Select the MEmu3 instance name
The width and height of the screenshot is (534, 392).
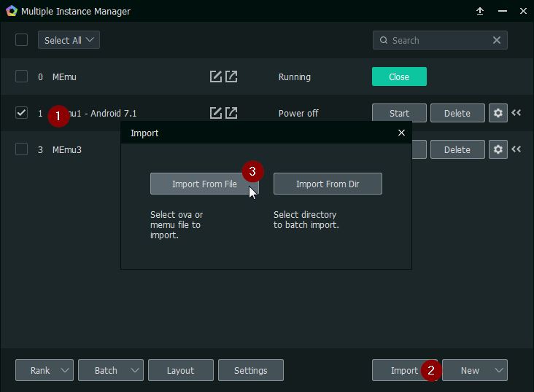67,149
